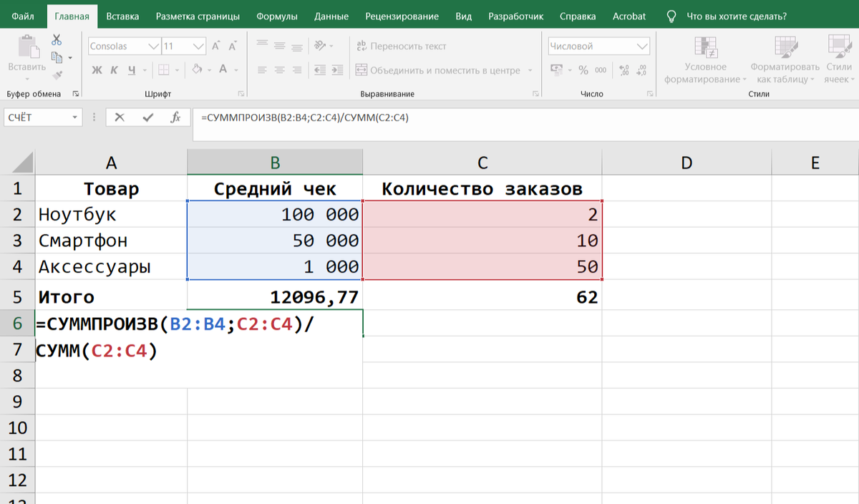
Task: Click the decrease indent icon
Action: [320, 70]
